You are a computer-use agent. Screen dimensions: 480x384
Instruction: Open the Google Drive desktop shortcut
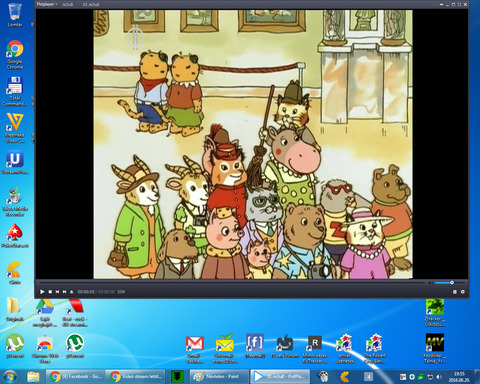tap(45, 313)
